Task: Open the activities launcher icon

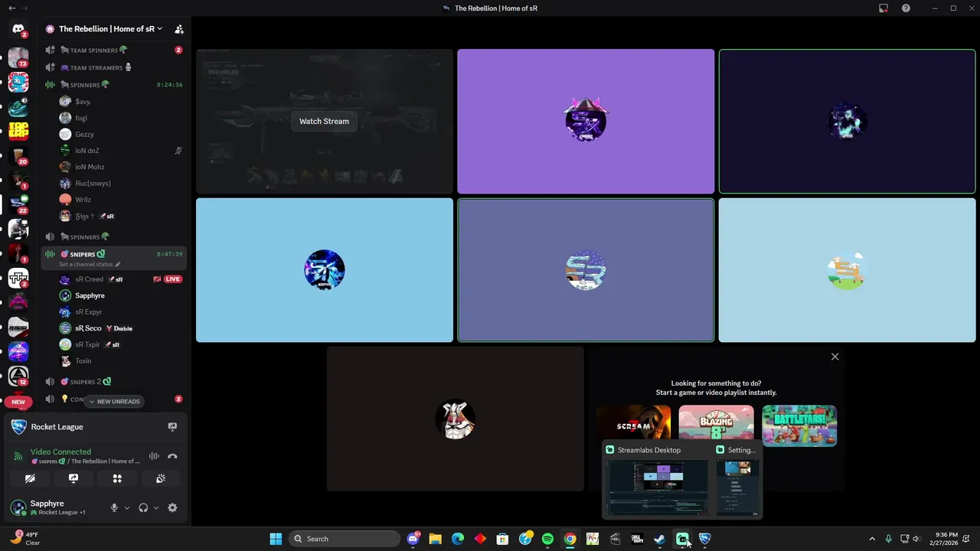Action: [117, 478]
